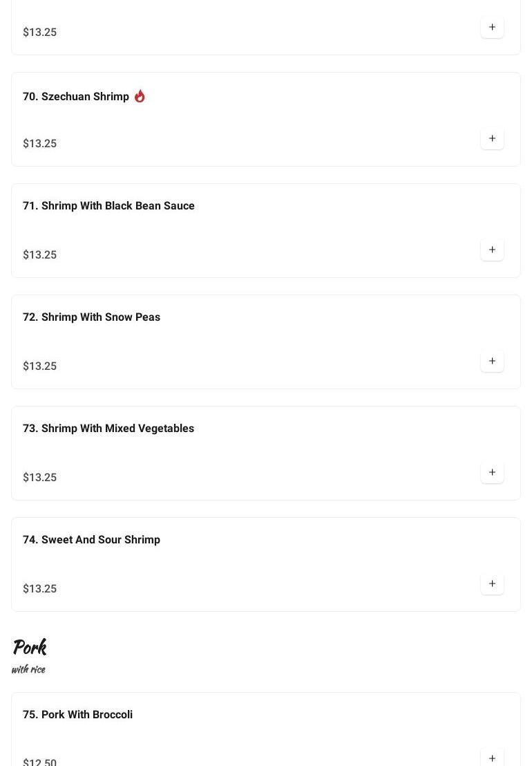532x766 pixels.
Task: Click the $12.50 price for Pork With Broccoli
Action: pos(40,762)
